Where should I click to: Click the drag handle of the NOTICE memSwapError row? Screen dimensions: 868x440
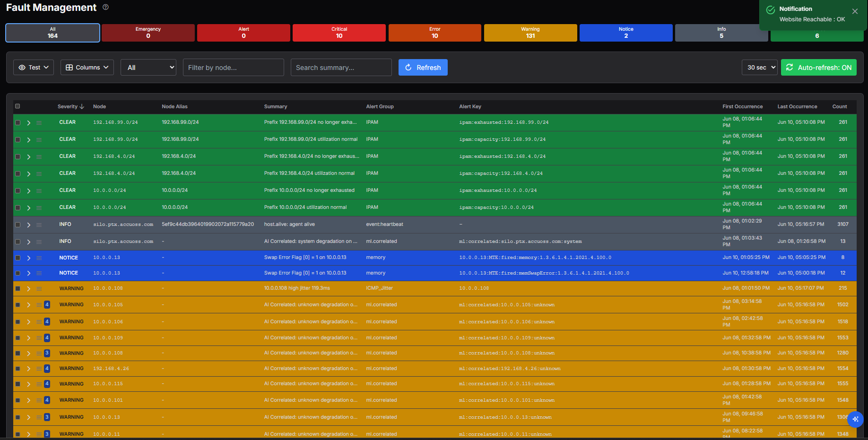tap(39, 273)
